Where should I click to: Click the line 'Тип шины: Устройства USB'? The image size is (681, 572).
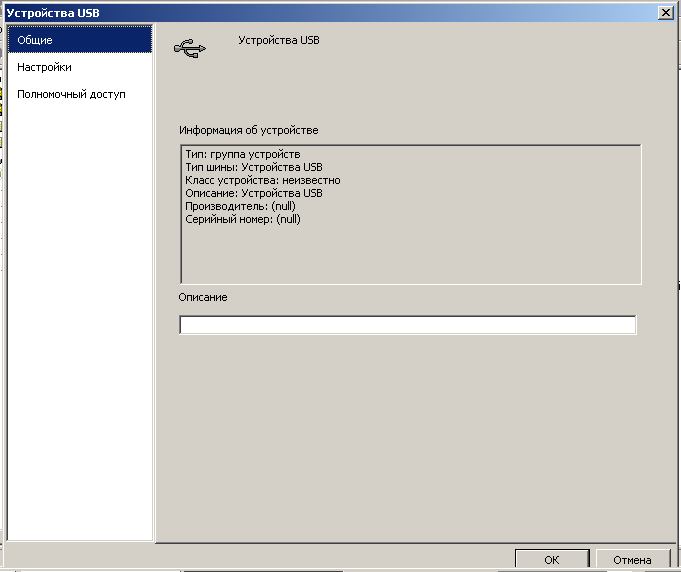coord(254,167)
